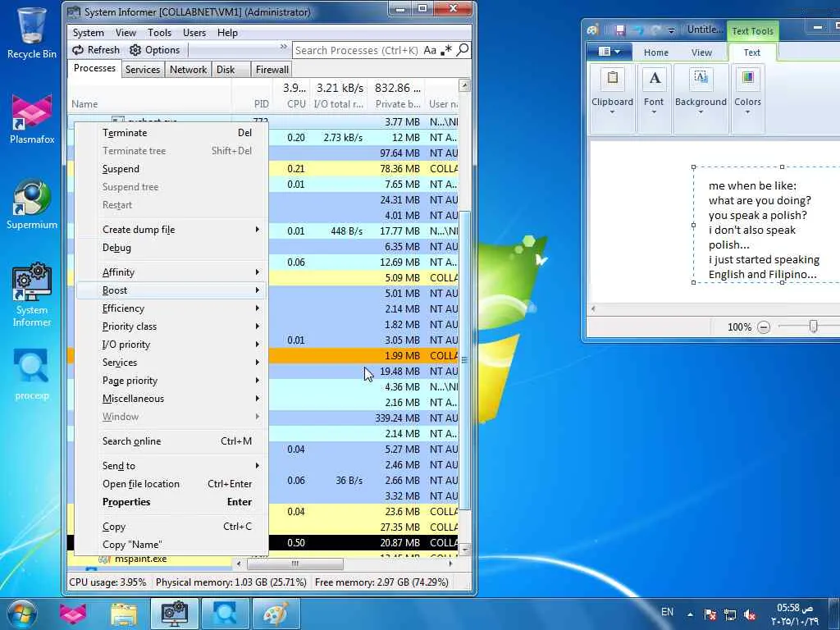Open Colors group dropdown in Paint
Viewport: 840px width, 630px height.
747,97
